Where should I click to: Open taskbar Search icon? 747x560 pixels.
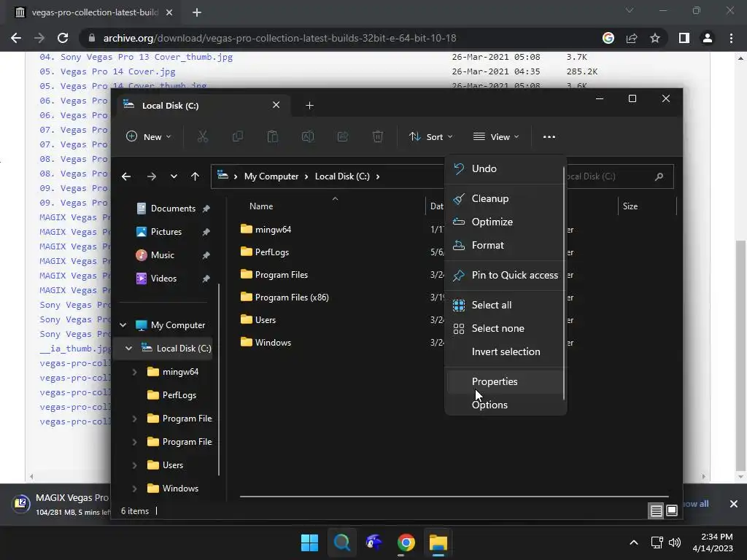tap(341, 542)
